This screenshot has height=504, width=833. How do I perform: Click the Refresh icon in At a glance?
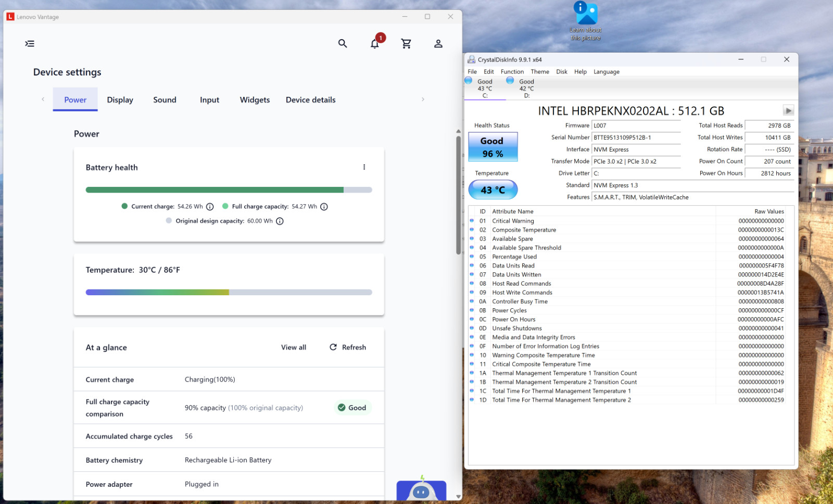point(333,347)
